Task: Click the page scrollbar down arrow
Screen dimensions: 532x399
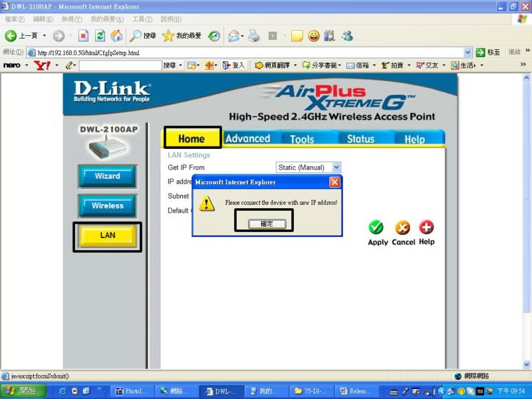Action: [526, 364]
